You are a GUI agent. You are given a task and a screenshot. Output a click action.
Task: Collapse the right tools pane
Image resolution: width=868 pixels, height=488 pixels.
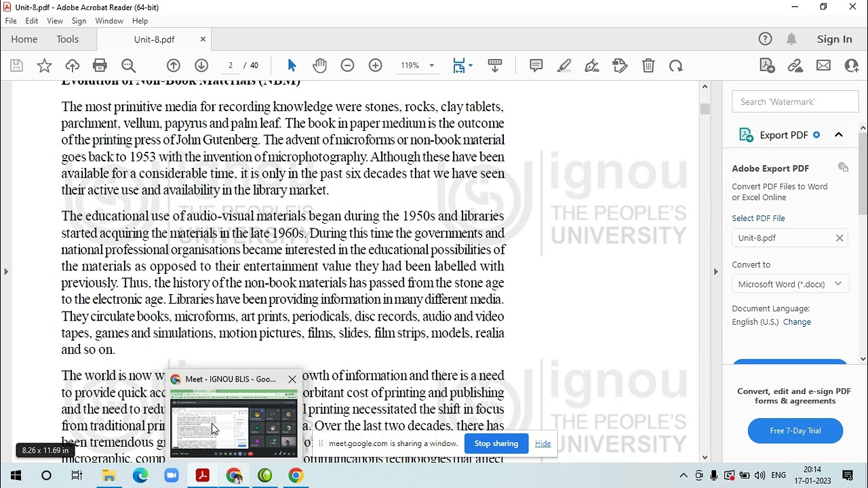(715, 271)
